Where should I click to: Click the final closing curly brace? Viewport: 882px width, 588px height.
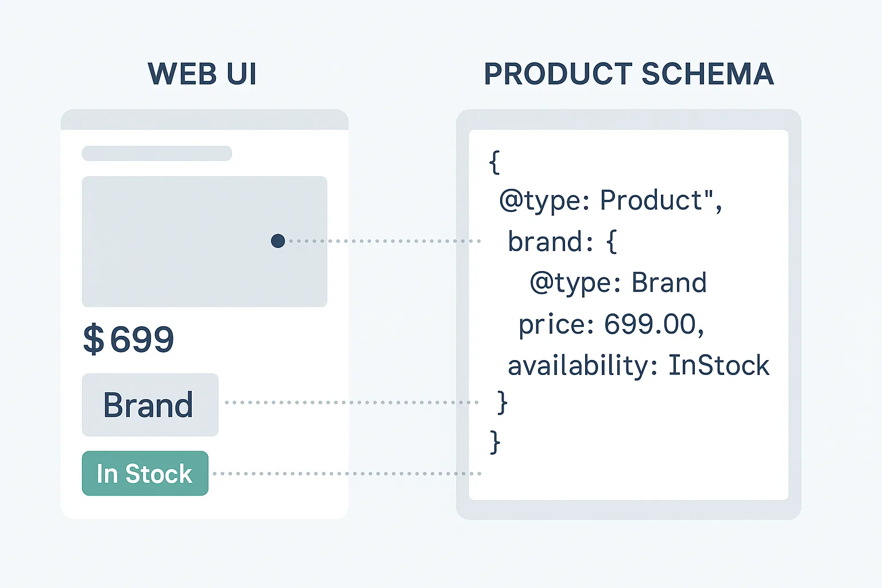pyautogui.click(x=495, y=443)
